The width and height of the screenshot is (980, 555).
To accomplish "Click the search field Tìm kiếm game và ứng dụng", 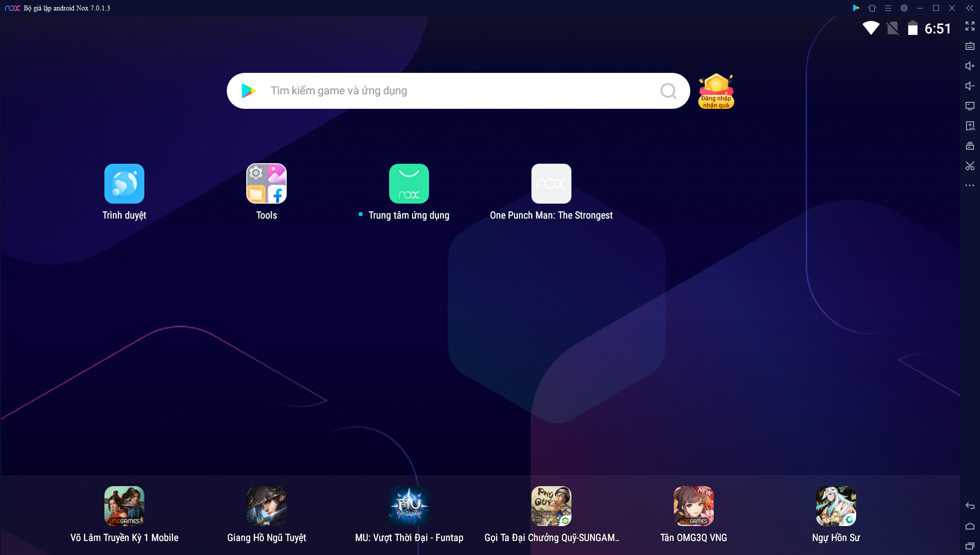I will click(x=459, y=91).
